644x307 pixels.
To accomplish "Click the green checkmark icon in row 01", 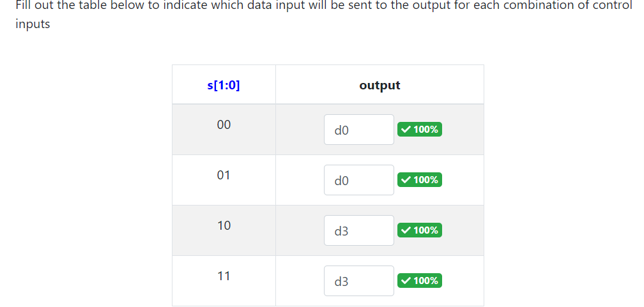I will (x=406, y=180).
